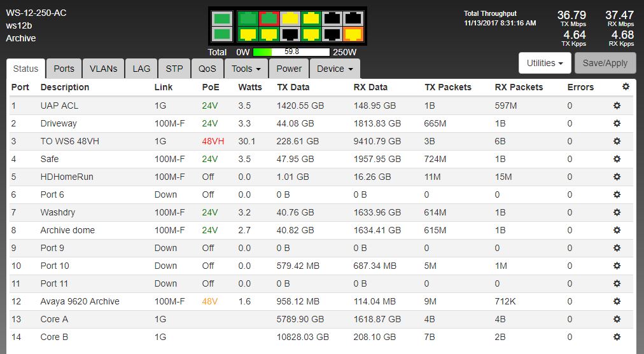Click gear icon for TO WS6 48VH
This screenshot has width=644, height=354.
pyautogui.click(x=617, y=141)
